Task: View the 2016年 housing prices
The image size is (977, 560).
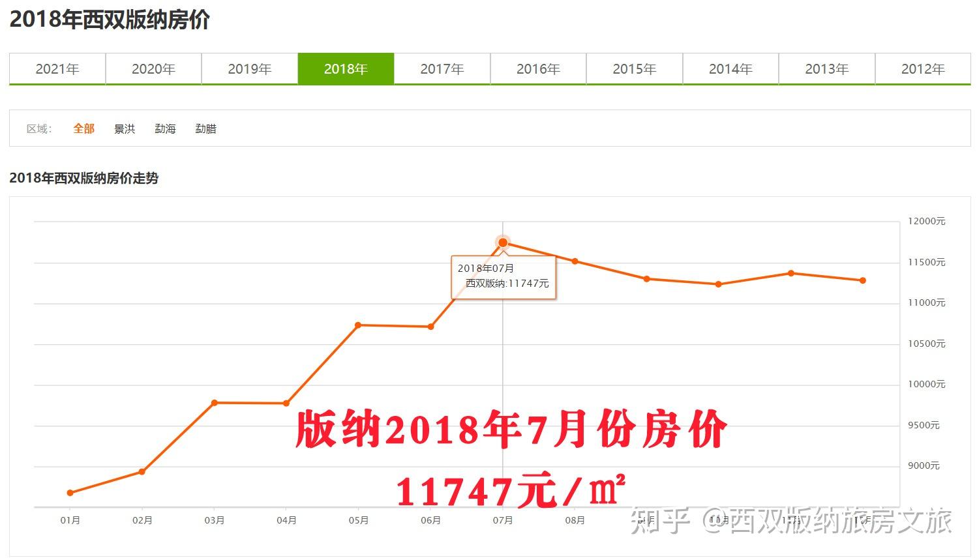Action: 538,68
